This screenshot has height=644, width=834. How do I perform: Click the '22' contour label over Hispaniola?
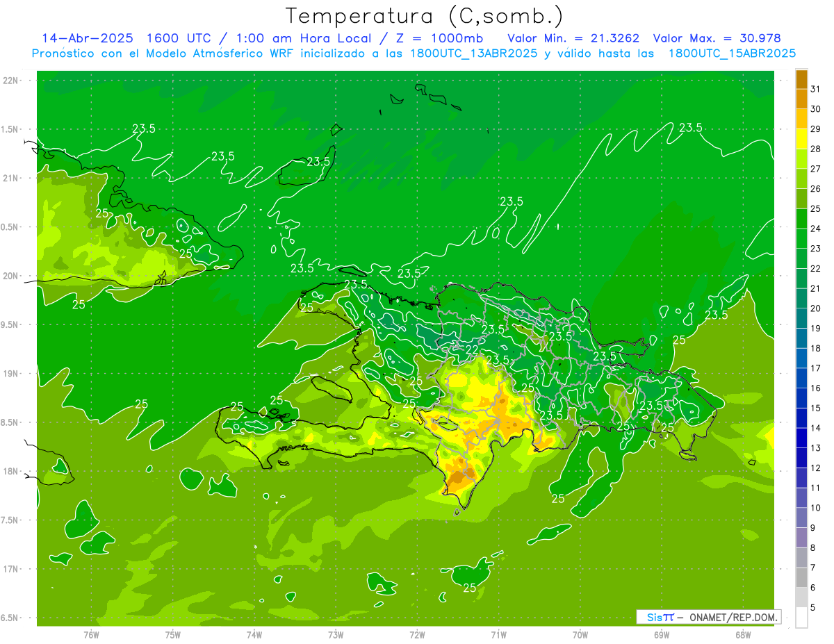click(x=472, y=349)
